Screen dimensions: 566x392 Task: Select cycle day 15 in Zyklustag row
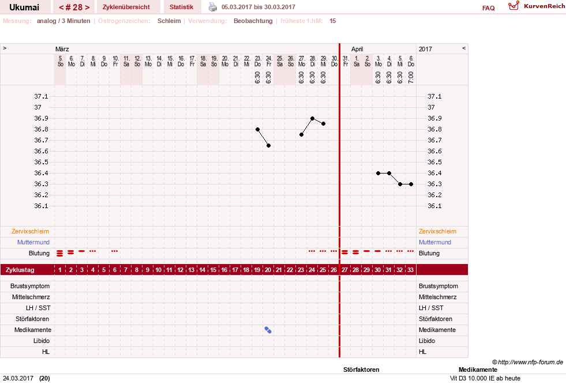coord(213,270)
